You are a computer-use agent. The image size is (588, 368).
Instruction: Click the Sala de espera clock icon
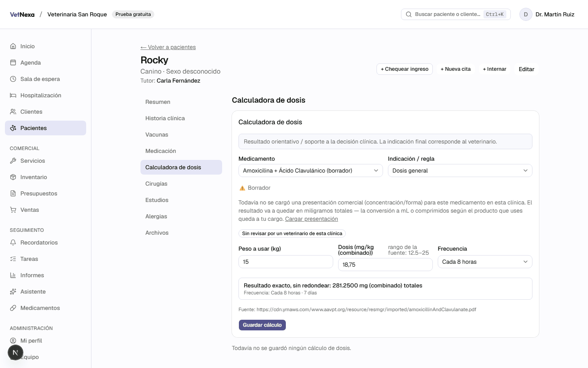pos(13,79)
